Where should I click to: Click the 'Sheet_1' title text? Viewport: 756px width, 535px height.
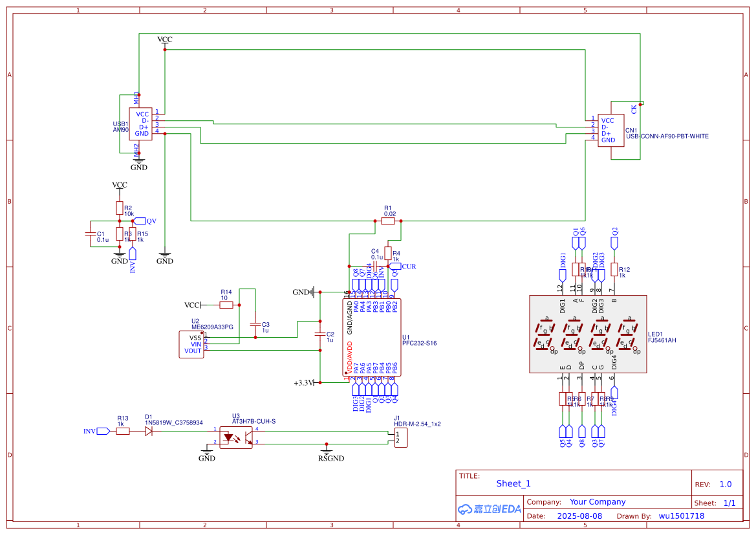click(x=513, y=483)
